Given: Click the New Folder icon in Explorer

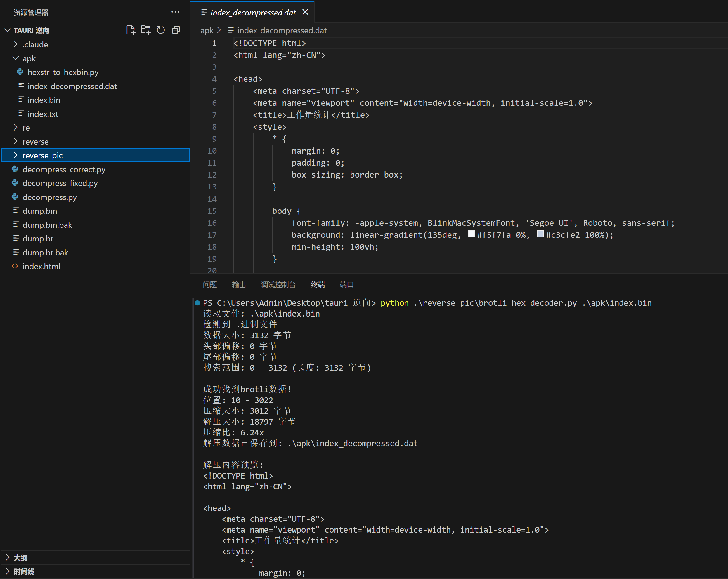Looking at the screenshot, I should [x=146, y=30].
